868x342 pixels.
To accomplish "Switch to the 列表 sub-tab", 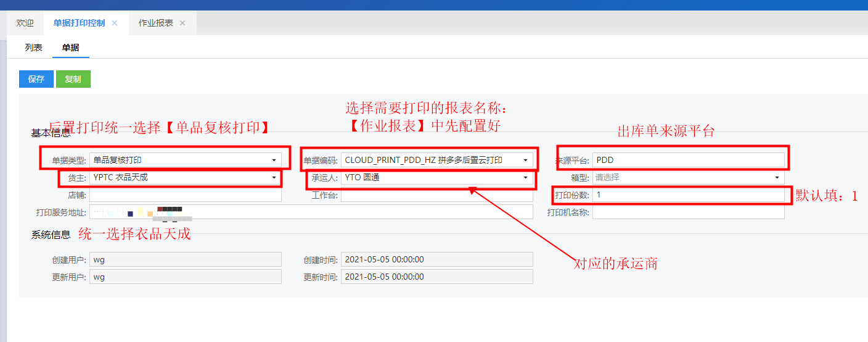I will pos(33,48).
